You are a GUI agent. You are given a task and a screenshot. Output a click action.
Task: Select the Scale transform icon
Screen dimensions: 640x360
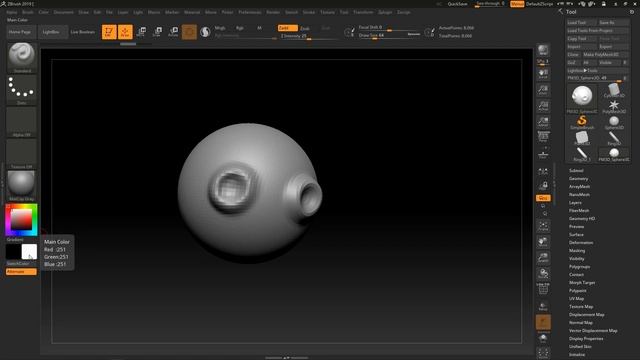click(x=157, y=32)
